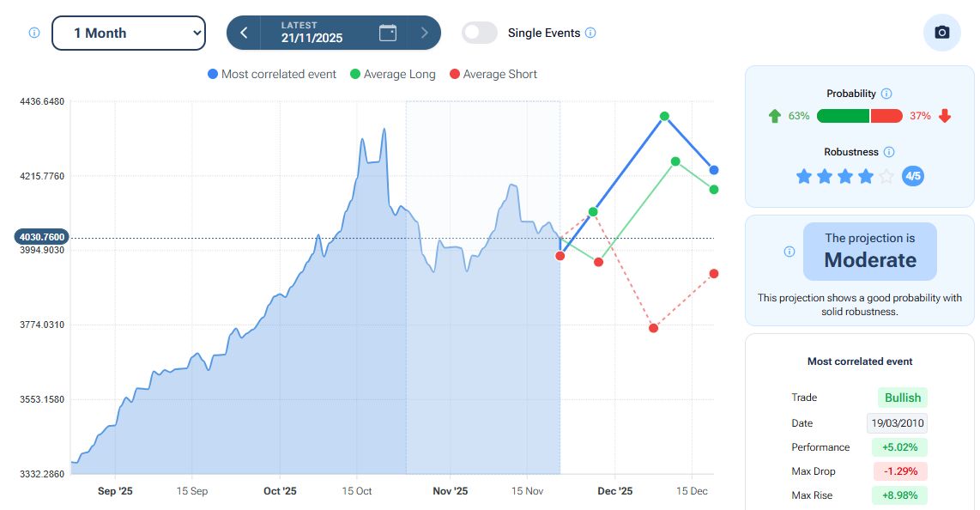Click the 4030.7600 current price marker
The image size is (980, 510).
40,237
